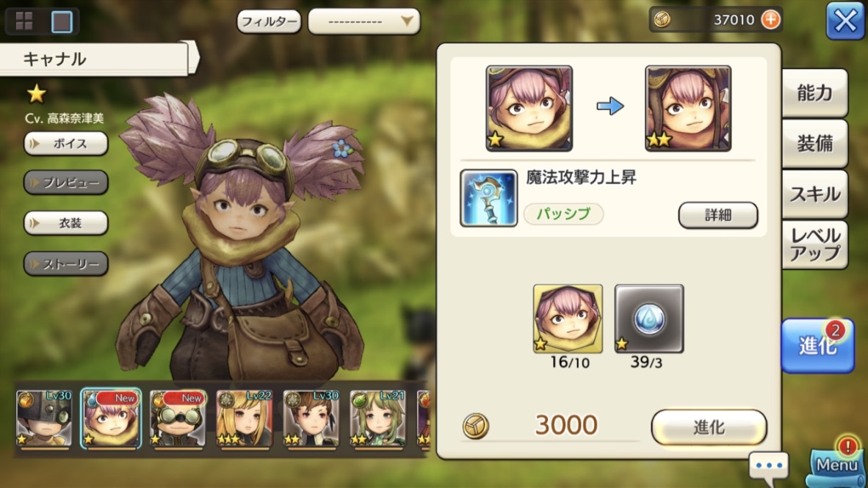Screen dimensions: 868x488
Task: Click the magic attack up skill icon
Action: (x=489, y=198)
